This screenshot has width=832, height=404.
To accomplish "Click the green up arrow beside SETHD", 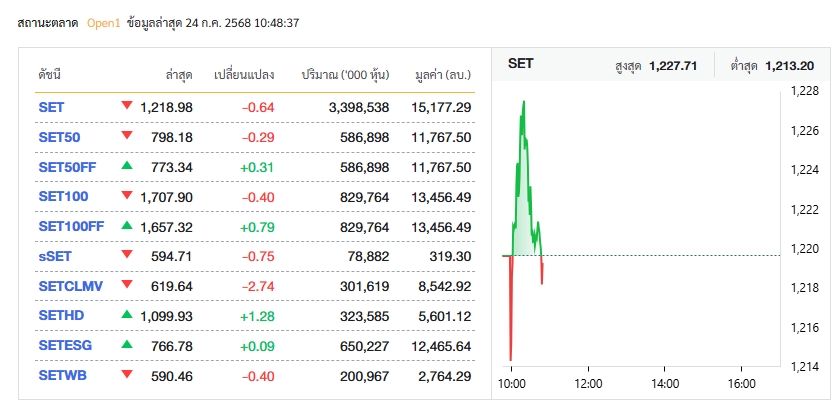I will pyautogui.click(x=127, y=314).
